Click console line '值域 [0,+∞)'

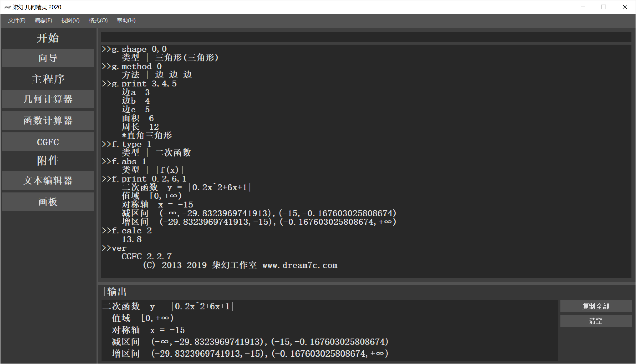point(152,196)
